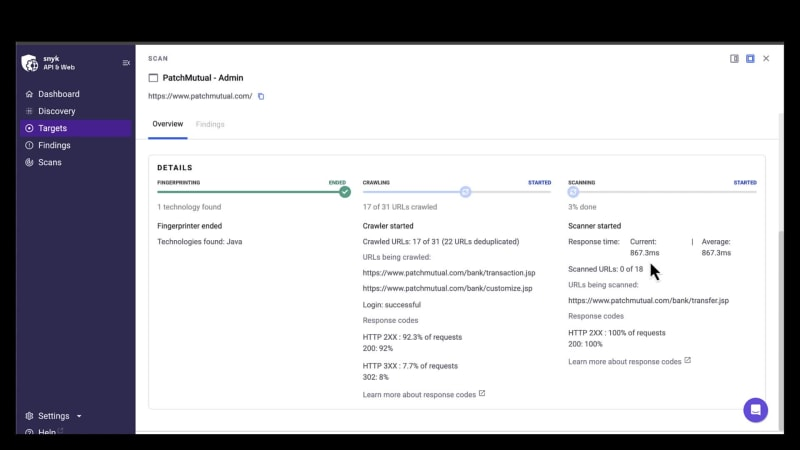Tick the PatchMutual - Admin checkbox
Image resolution: width=800 pixels, height=450 pixels.
[153, 78]
